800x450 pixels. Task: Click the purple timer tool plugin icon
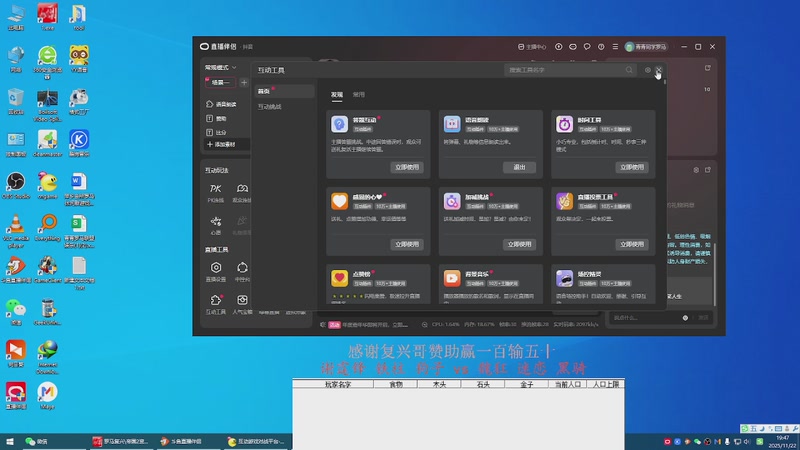click(x=564, y=124)
